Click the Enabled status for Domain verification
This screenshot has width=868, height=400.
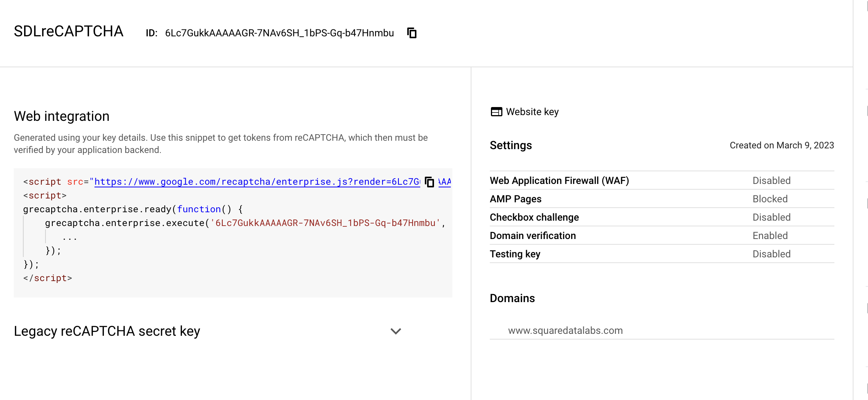(770, 236)
